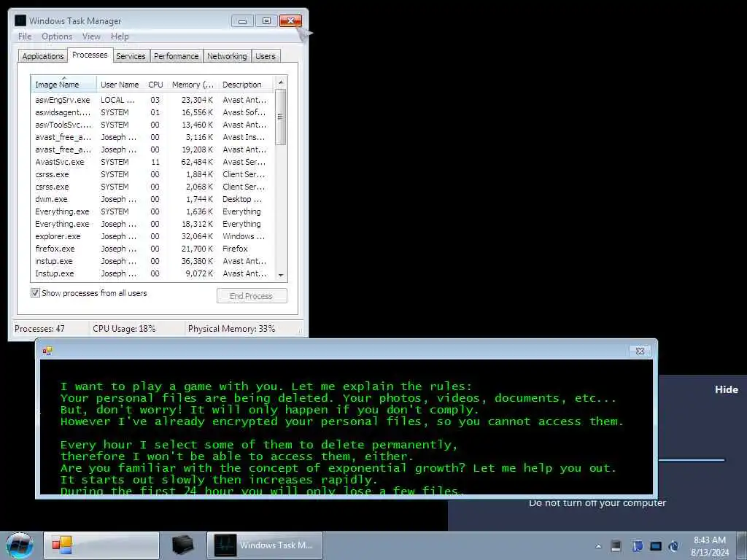Open the circular update tray icon
The image size is (747, 560).
673,546
